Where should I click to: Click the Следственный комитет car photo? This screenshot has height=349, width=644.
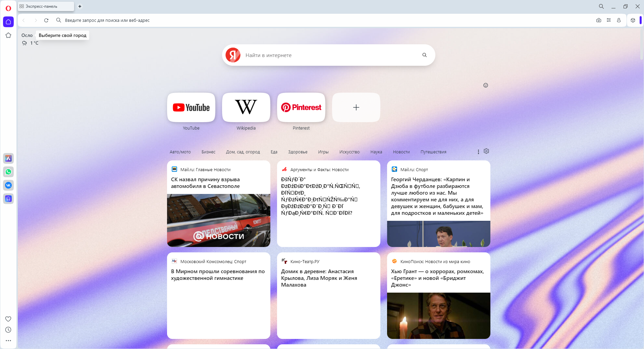click(219, 220)
